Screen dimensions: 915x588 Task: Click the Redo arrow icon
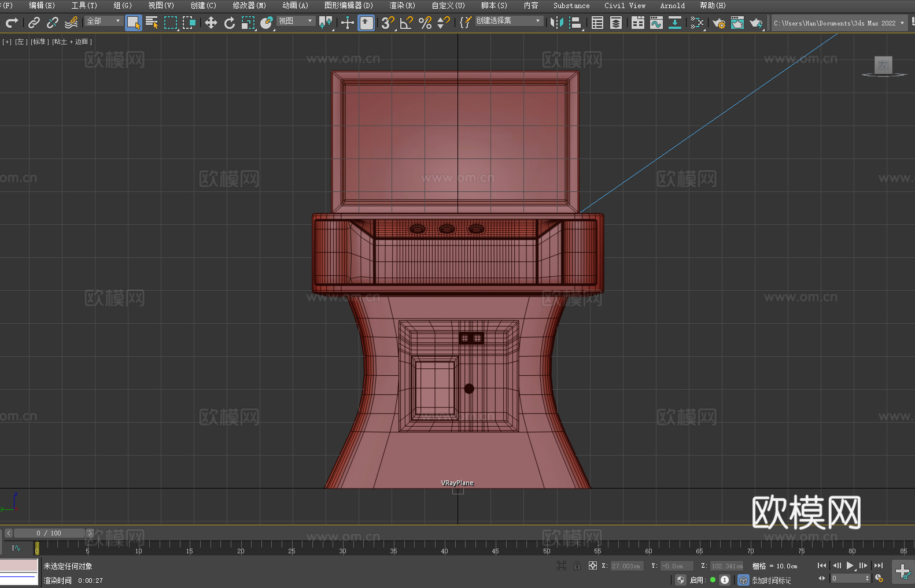[12, 23]
